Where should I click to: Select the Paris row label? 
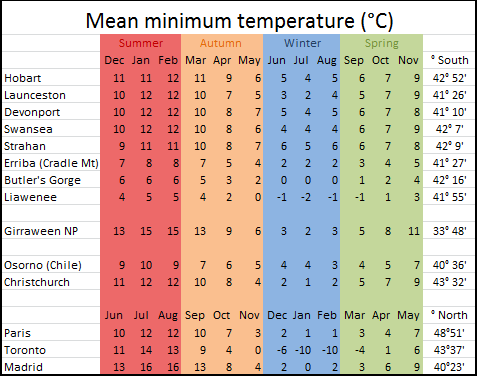(x=17, y=333)
